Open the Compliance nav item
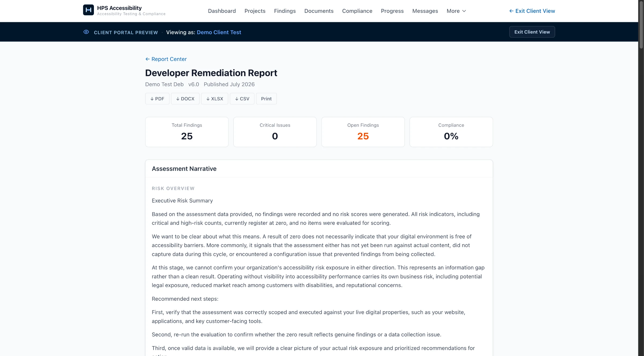 coord(357,11)
